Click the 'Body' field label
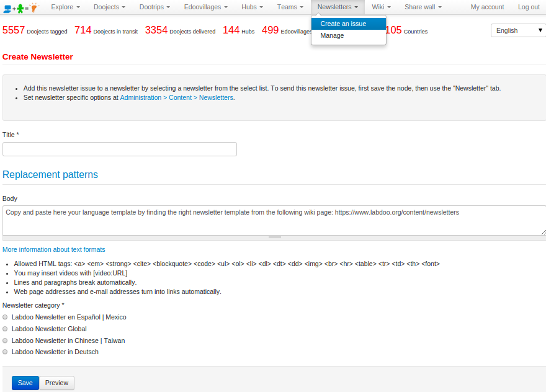The image size is (546, 392). [x=10, y=198]
